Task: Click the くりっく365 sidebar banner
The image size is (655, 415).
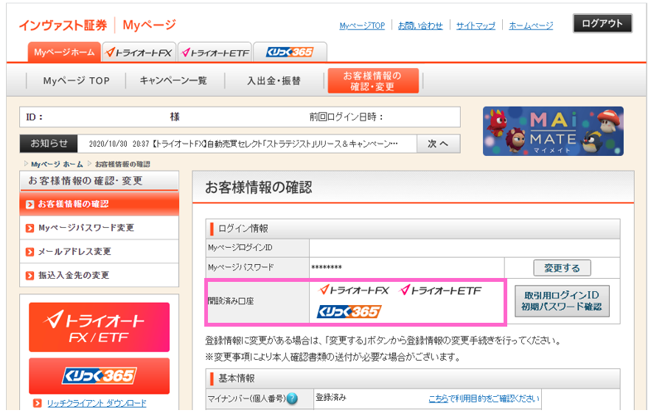Action: click(x=99, y=376)
